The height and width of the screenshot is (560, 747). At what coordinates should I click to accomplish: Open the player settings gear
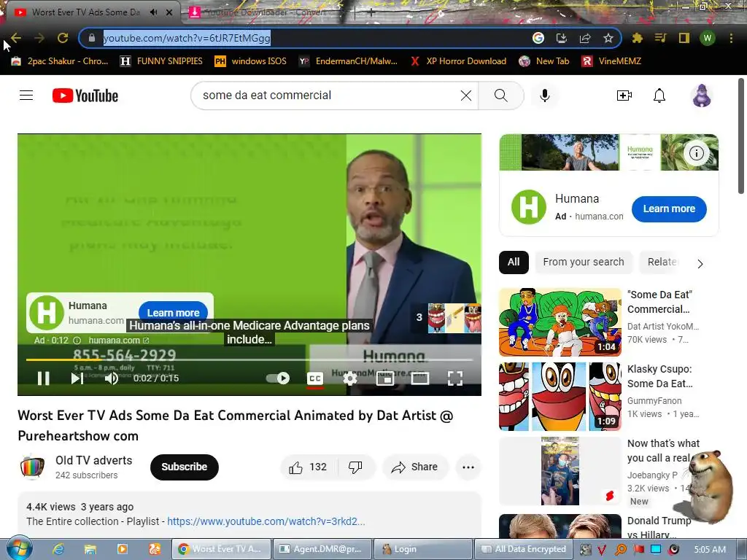point(350,378)
